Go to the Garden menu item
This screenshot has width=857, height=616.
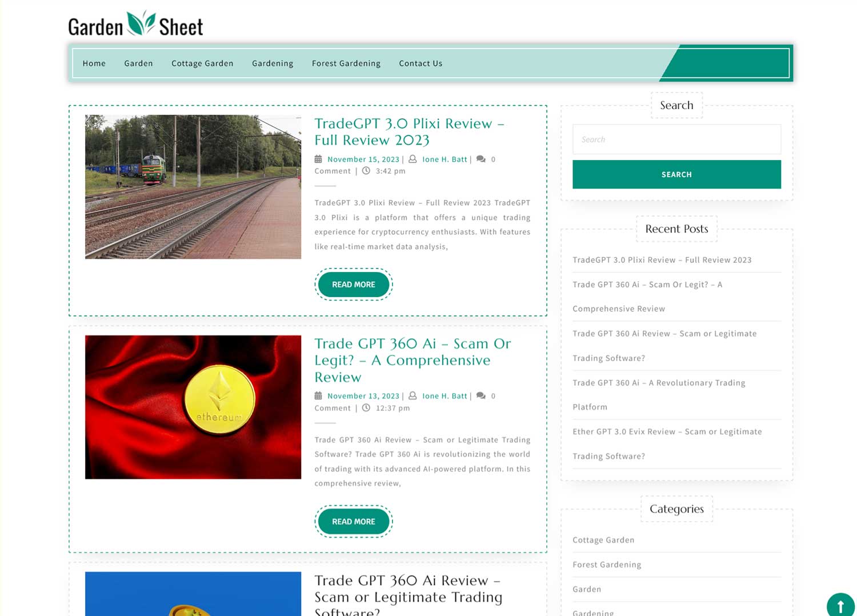139,63
